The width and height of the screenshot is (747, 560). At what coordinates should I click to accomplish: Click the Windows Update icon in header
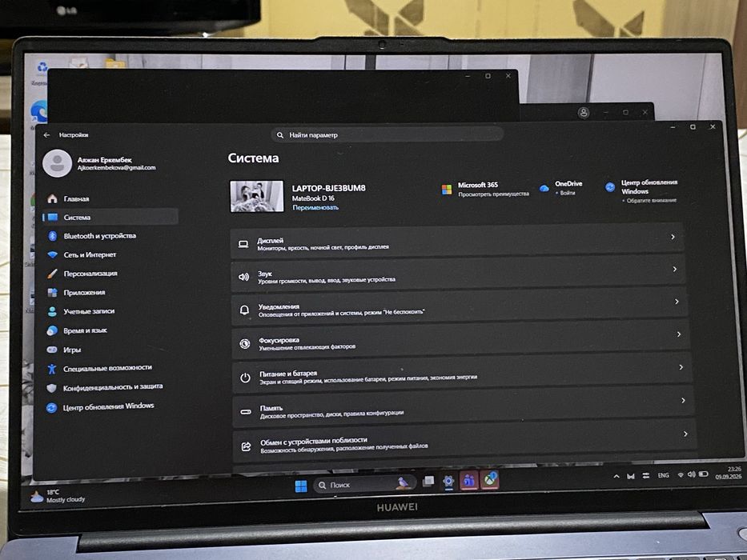610,187
